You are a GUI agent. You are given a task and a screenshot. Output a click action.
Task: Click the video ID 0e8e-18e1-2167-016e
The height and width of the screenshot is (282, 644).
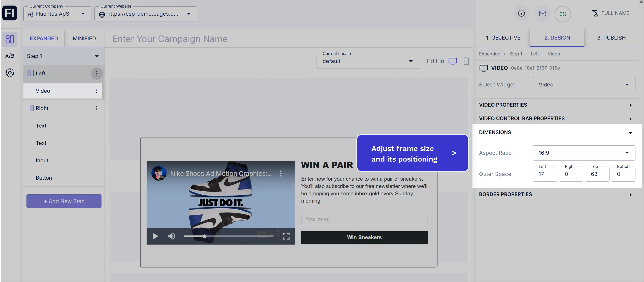tap(535, 68)
